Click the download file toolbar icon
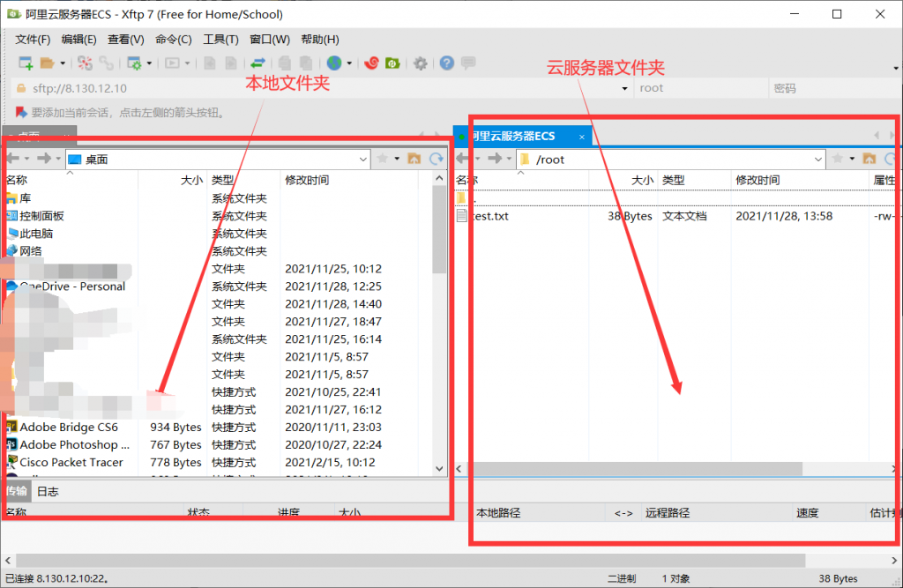903x588 pixels. click(x=210, y=63)
